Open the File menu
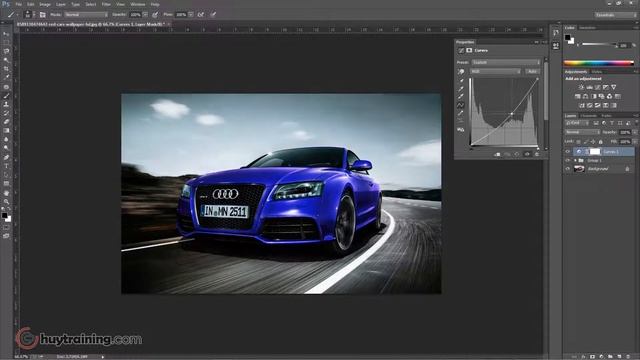The height and width of the screenshot is (360, 640). tap(18, 4)
